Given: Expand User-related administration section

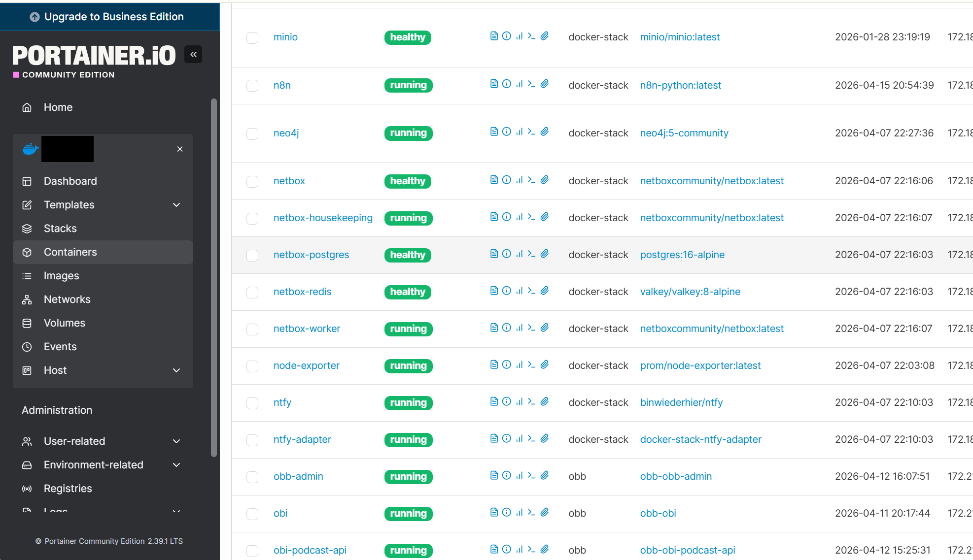Looking at the screenshot, I should [176, 441].
